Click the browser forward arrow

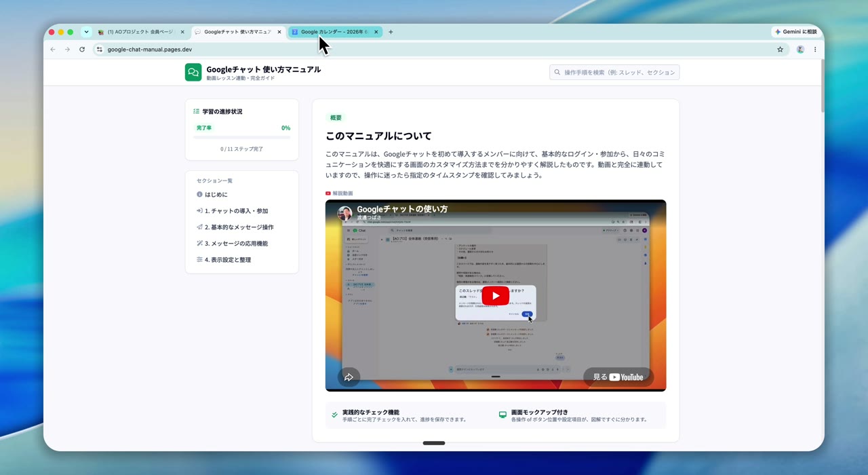click(x=67, y=50)
